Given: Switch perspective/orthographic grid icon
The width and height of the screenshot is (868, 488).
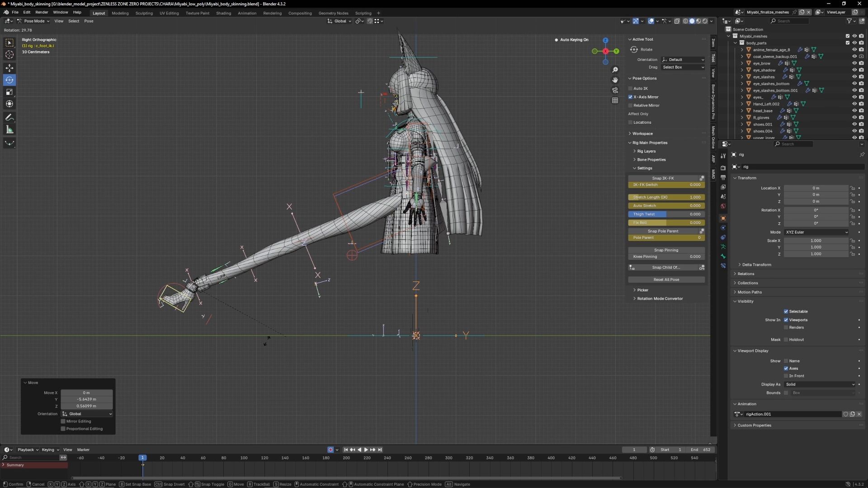Looking at the screenshot, I should click(615, 100).
